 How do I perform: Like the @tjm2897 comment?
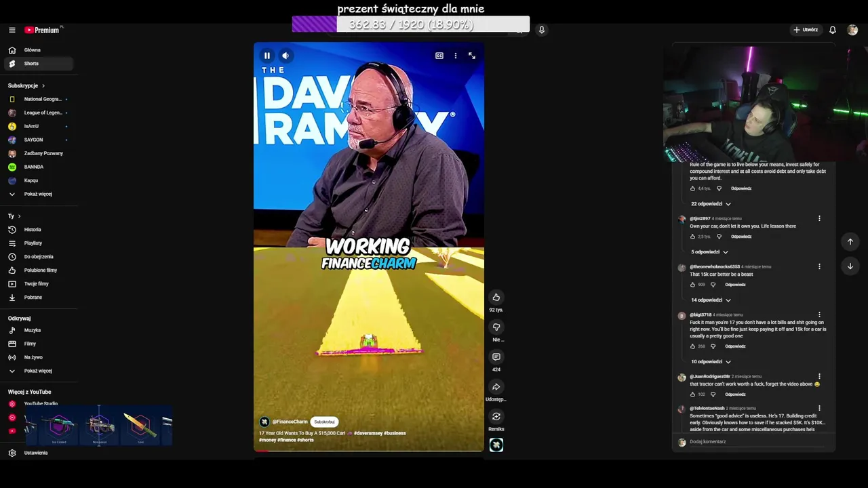tap(693, 237)
